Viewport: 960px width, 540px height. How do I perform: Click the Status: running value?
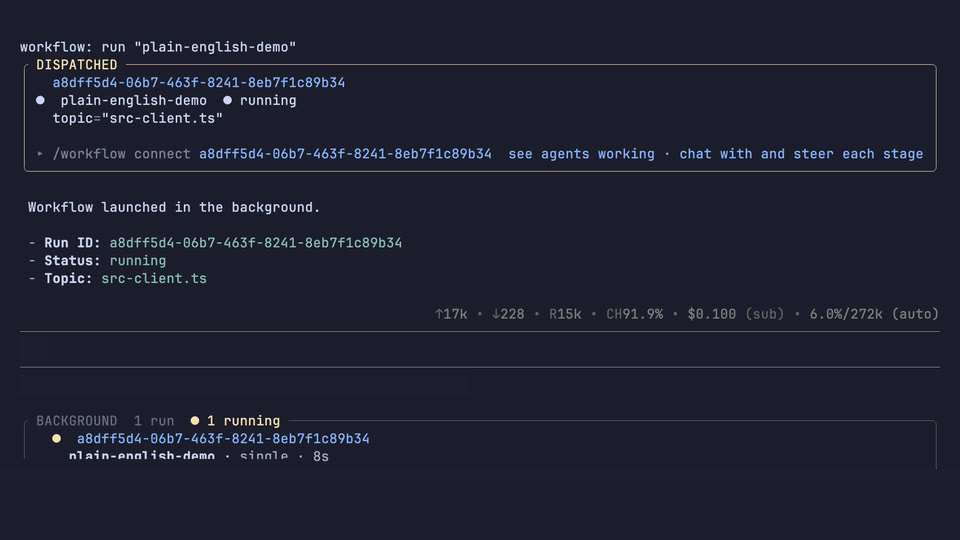(x=138, y=261)
